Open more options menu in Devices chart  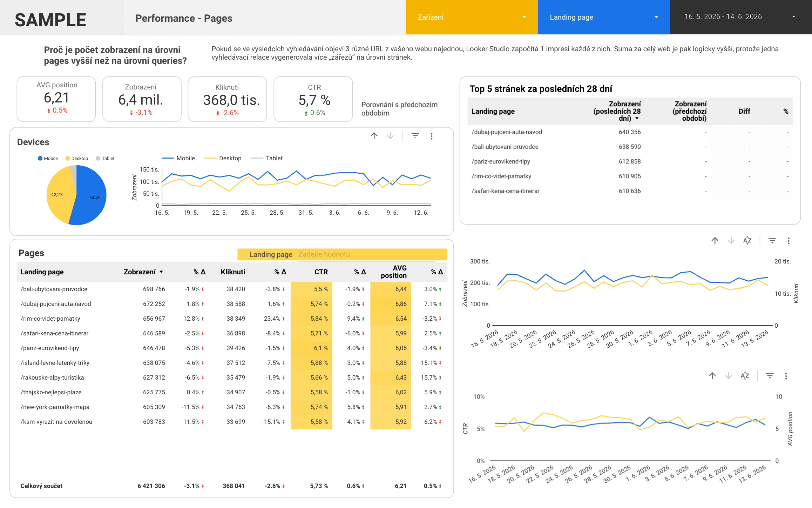432,136
